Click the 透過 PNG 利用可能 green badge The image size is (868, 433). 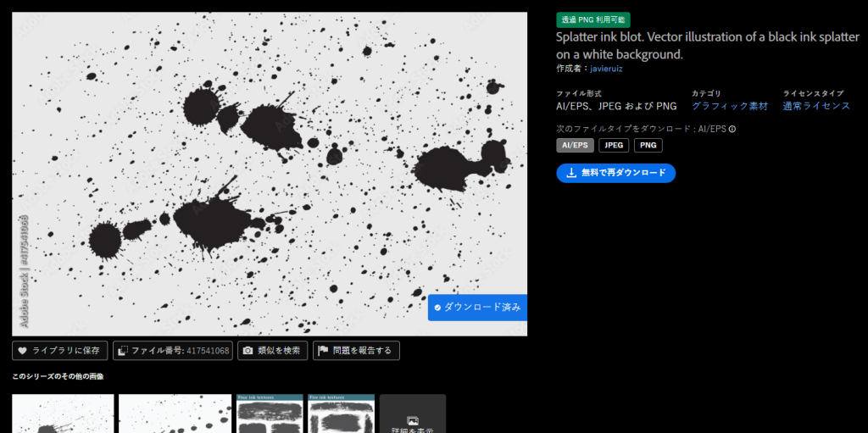593,19
